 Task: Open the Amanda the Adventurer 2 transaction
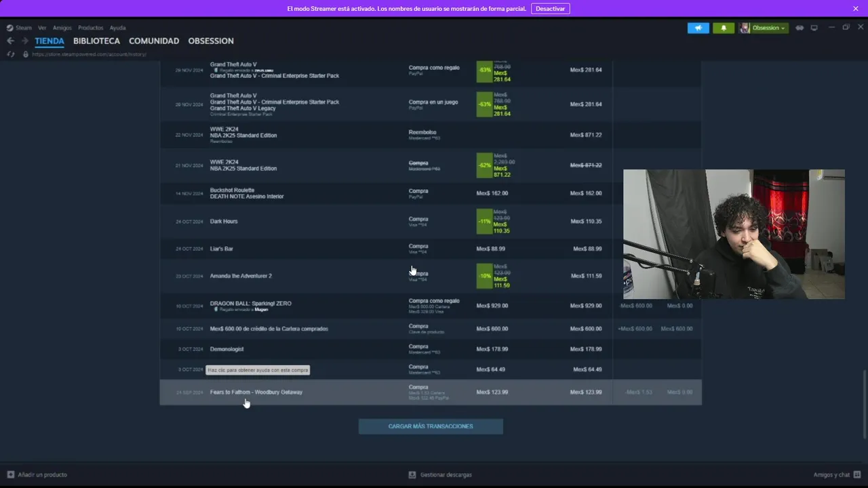(431, 276)
